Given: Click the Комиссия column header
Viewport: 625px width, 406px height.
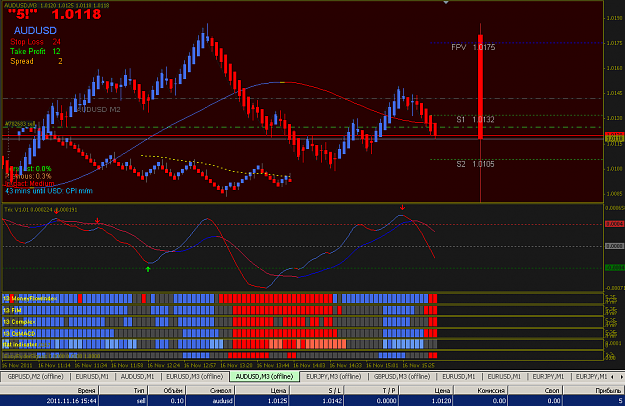Looking at the screenshot, I should point(480,390).
